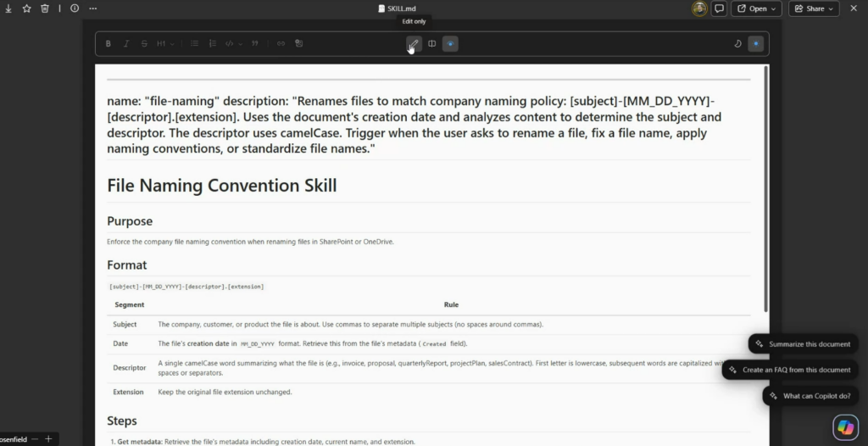The height and width of the screenshot is (446, 868).
Task: Click the document's vertical scrollbar
Action: point(765,187)
